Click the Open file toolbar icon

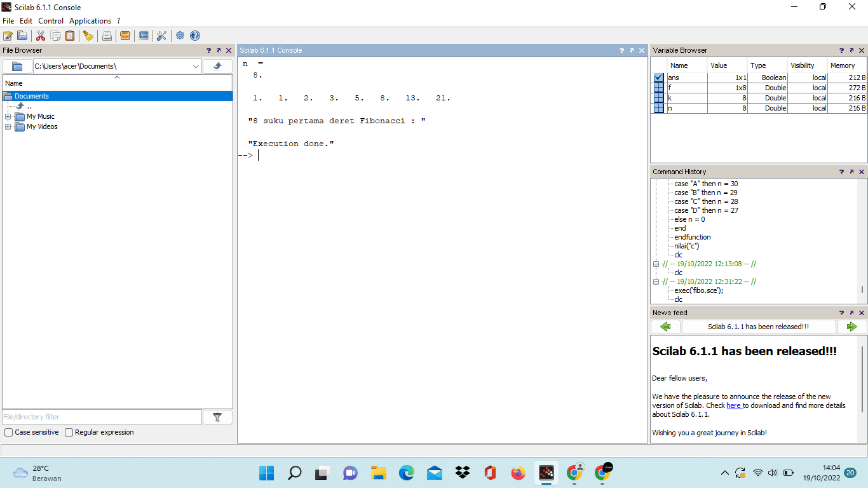click(x=22, y=36)
